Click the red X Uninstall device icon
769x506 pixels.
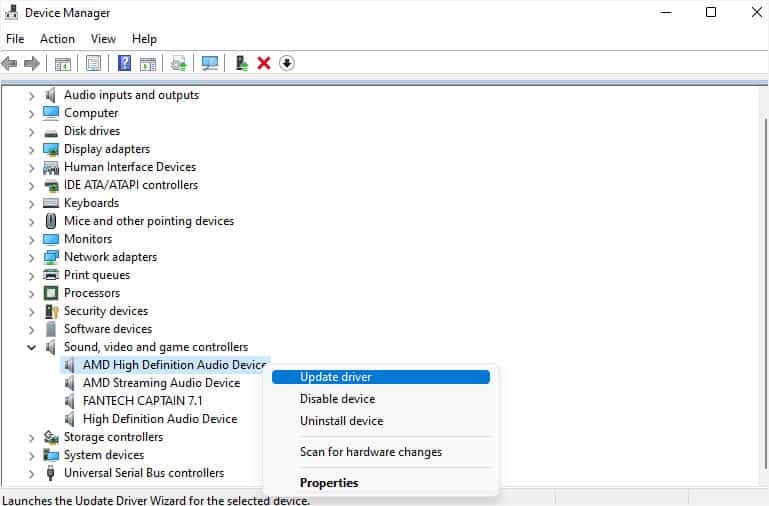264,63
